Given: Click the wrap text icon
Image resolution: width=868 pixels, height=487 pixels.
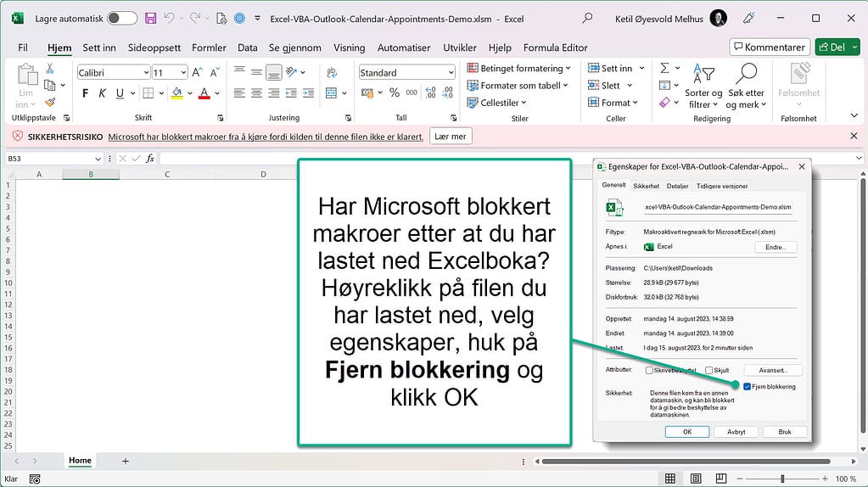Looking at the screenshot, I should 332,72.
